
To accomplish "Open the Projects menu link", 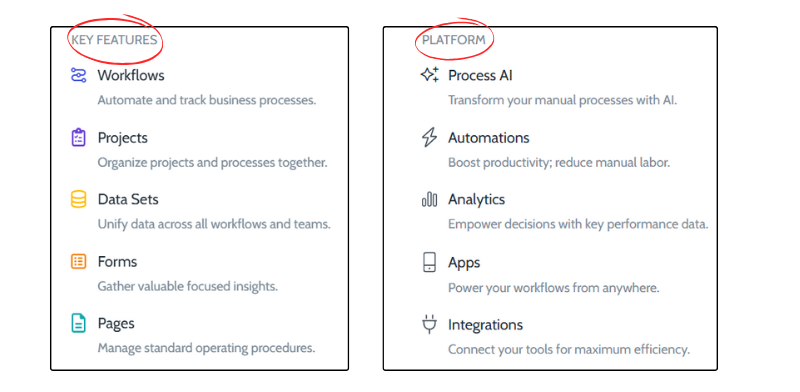I will 122,138.
